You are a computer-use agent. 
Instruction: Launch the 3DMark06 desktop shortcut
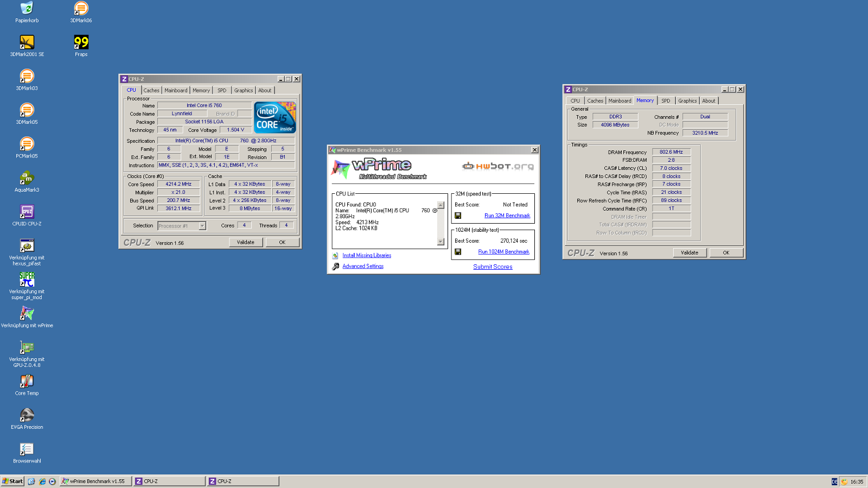[81, 8]
